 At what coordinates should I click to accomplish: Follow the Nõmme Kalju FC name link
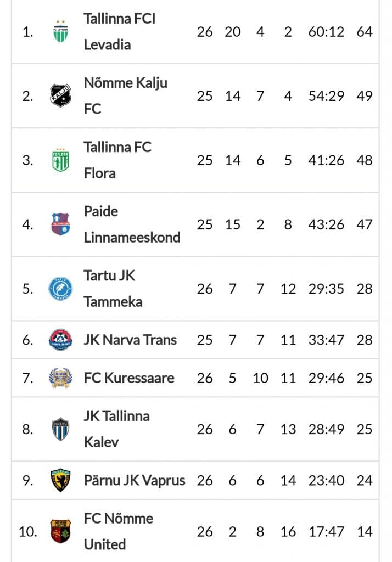point(126,95)
